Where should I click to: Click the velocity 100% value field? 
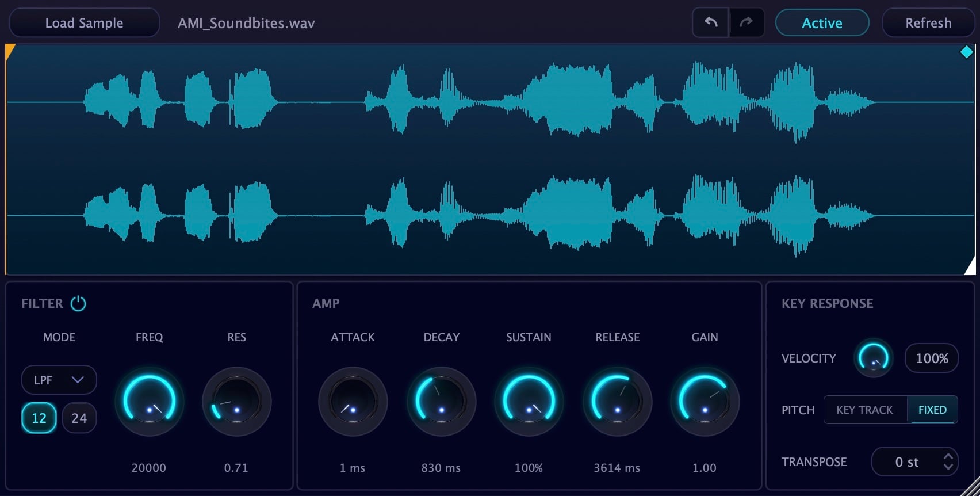click(x=932, y=358)
